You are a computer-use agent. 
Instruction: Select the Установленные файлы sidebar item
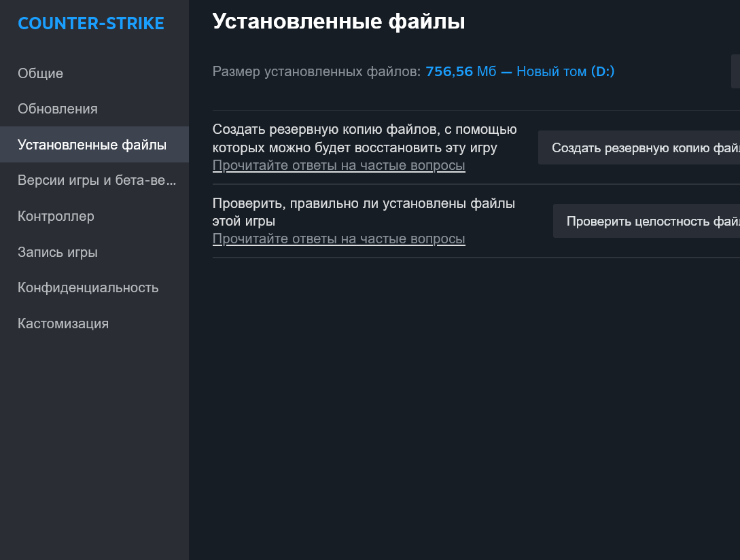[92, 145]
